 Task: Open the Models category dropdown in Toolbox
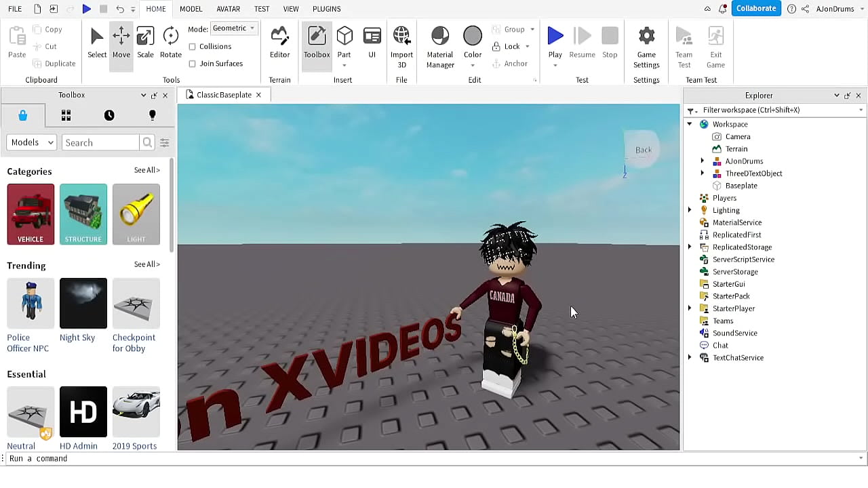[31, 142]
